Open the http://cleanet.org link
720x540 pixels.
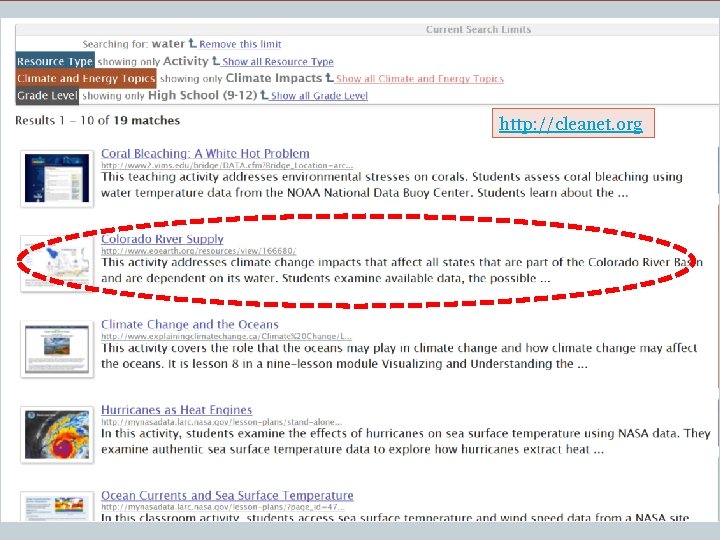570,124
